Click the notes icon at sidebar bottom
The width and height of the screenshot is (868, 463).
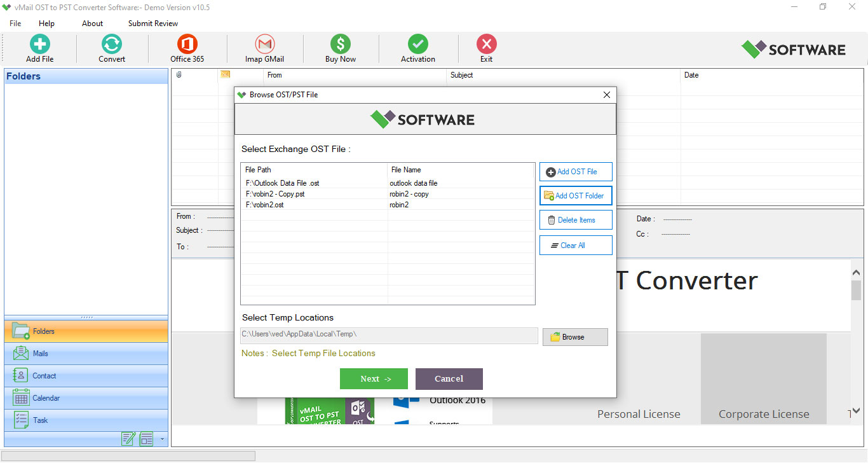128,439
